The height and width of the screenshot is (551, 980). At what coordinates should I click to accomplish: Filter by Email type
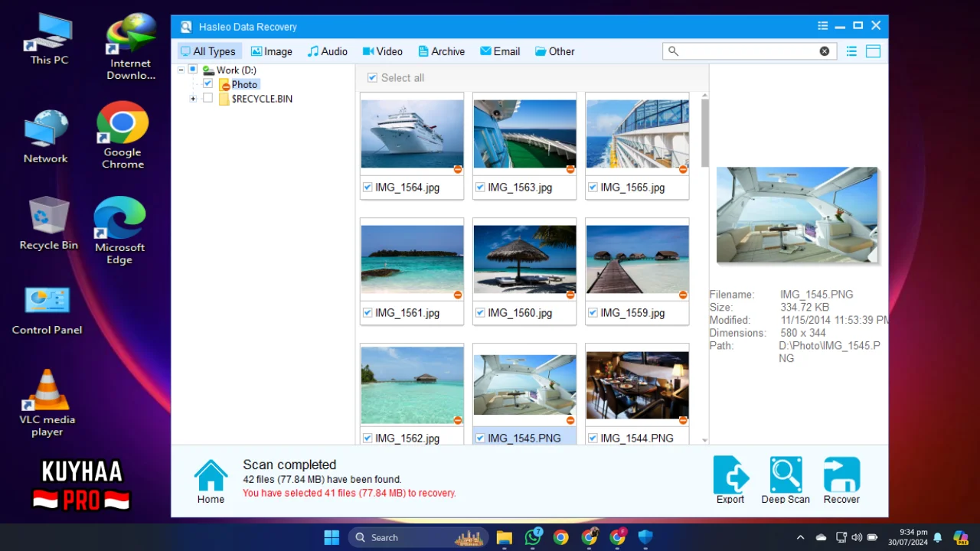point(500,51)
